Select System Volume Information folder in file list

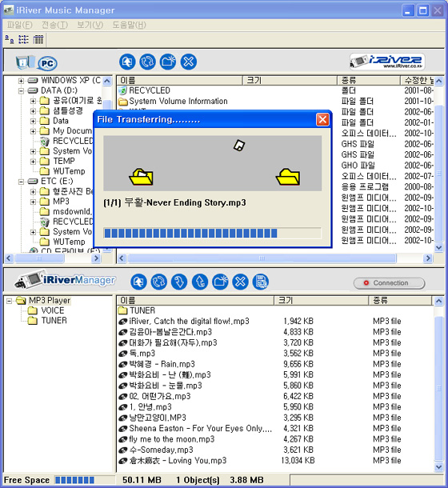click(x=173, y=101)
